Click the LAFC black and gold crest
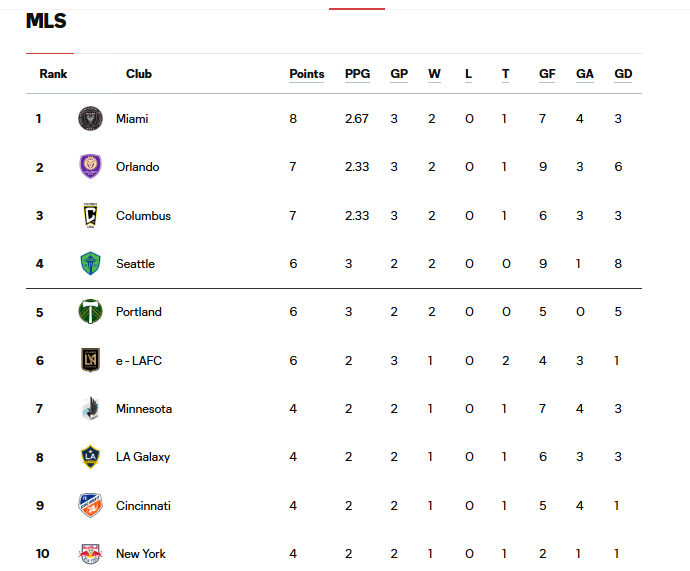 90,360
